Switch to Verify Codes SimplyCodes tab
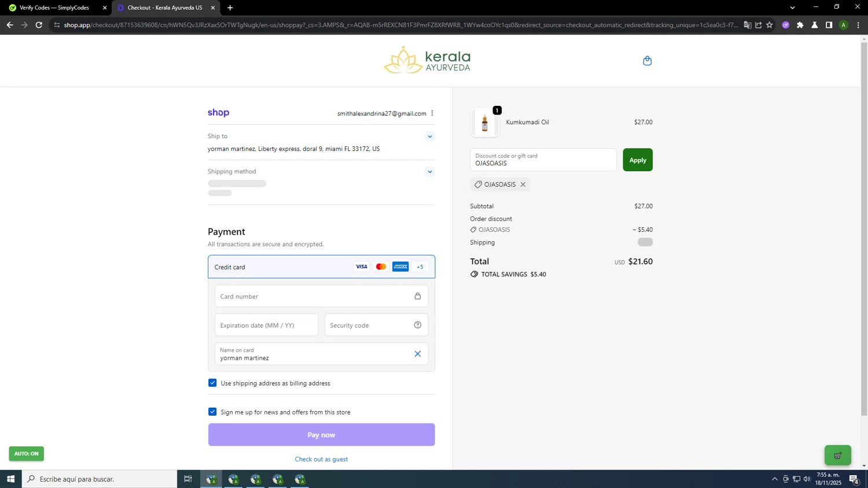The image size is (868, 488). click(x=56, y=8)
